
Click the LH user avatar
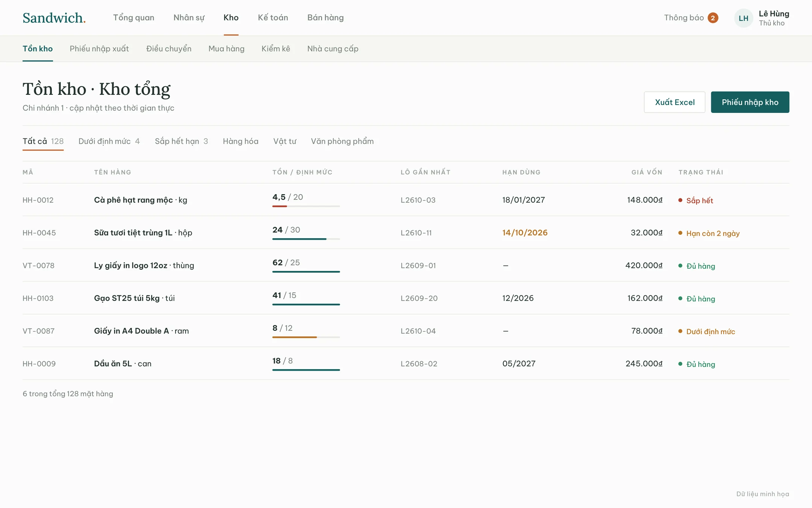coord(744,18)
